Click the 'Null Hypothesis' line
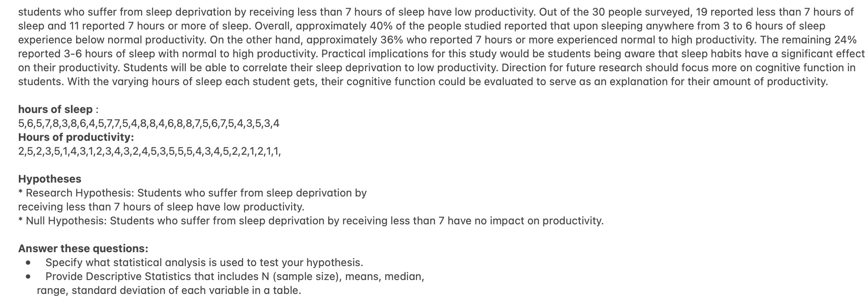 [311, 221]
